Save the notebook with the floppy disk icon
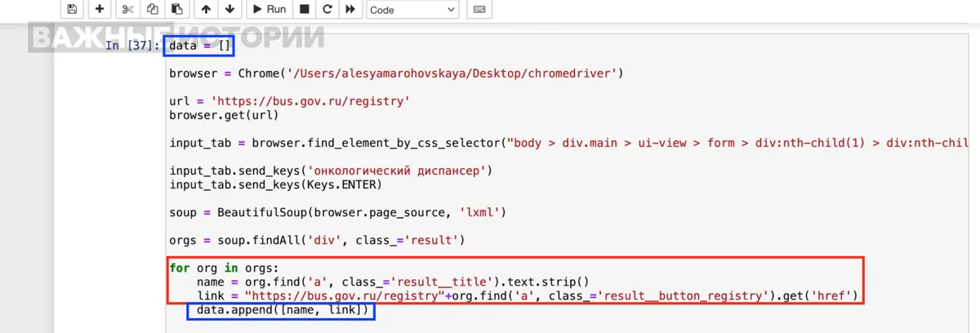 [72, 9]
